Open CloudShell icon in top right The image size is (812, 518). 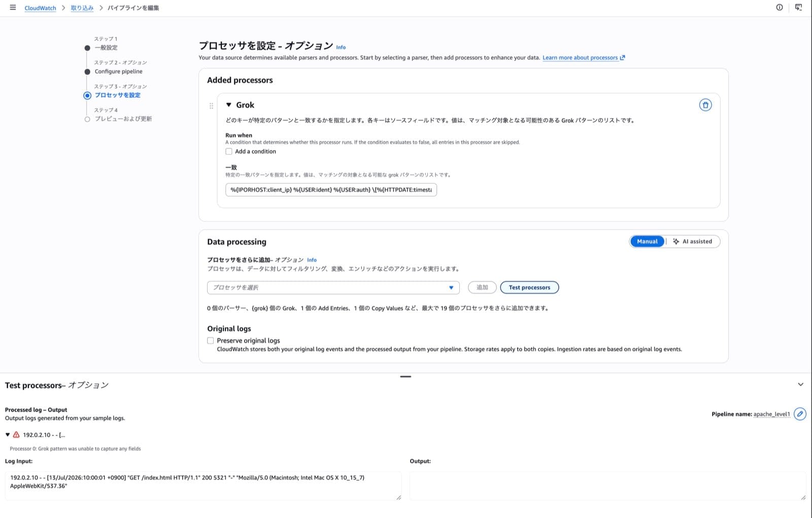click(x=798, y=8)
